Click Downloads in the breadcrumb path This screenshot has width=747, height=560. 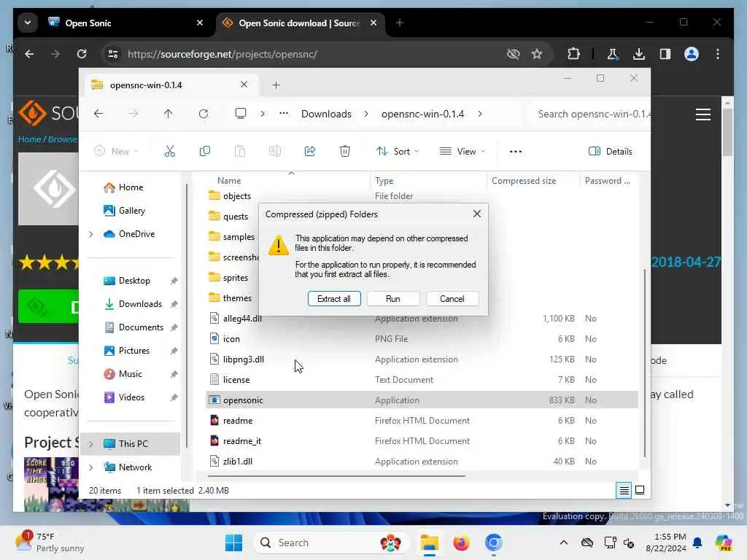(x=326, y=114)
